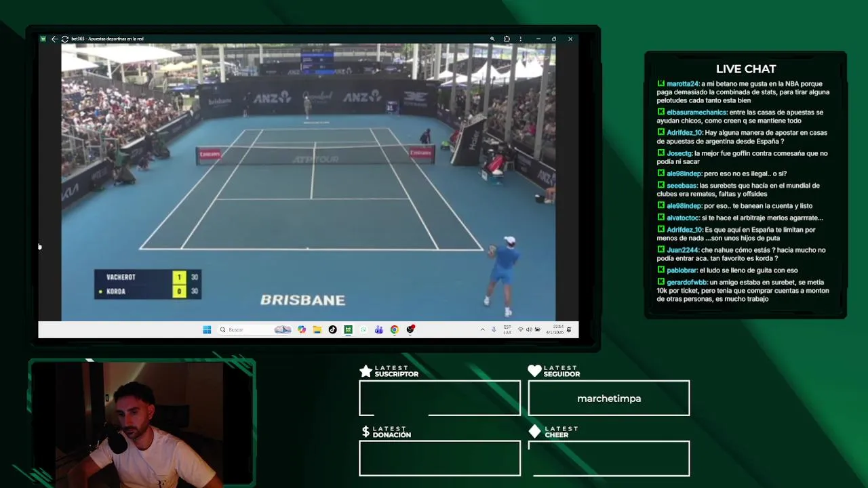
Task: Open WhatsApp from the taskbar
Action: (363, 329)
